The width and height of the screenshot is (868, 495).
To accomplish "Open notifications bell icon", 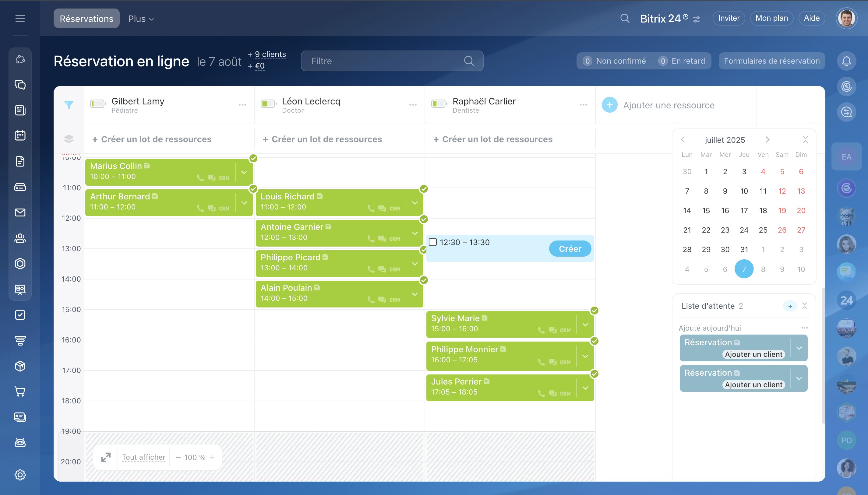I will pyautogui.click(x=846, y=61).
